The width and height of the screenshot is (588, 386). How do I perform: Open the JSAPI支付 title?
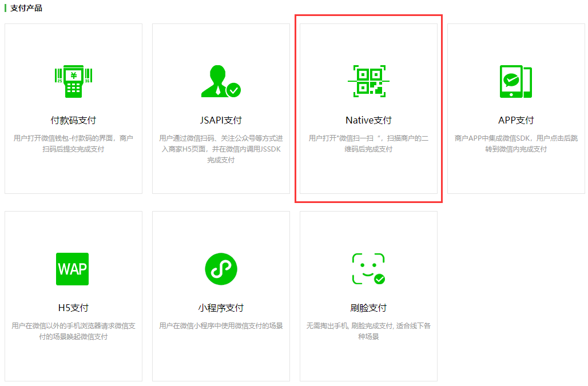221,120
